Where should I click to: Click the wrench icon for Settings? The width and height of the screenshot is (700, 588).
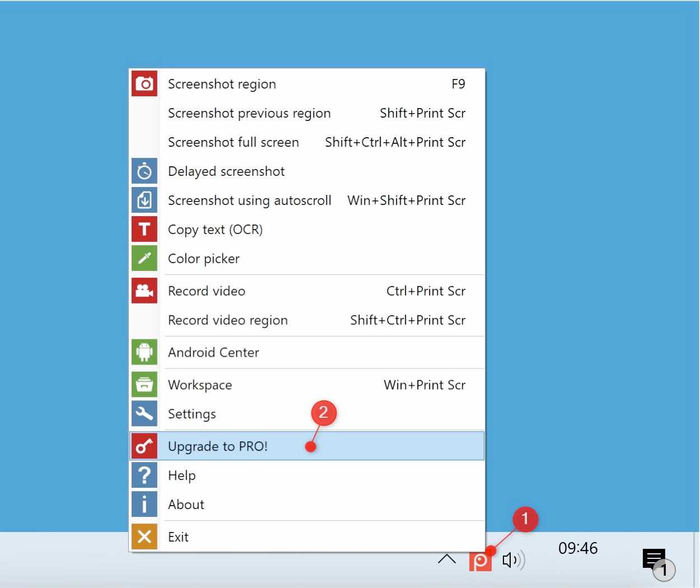(144, 414)
